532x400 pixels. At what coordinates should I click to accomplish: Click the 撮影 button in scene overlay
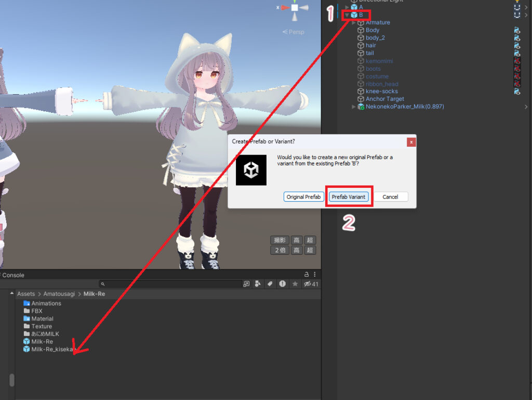pos(280,240)
